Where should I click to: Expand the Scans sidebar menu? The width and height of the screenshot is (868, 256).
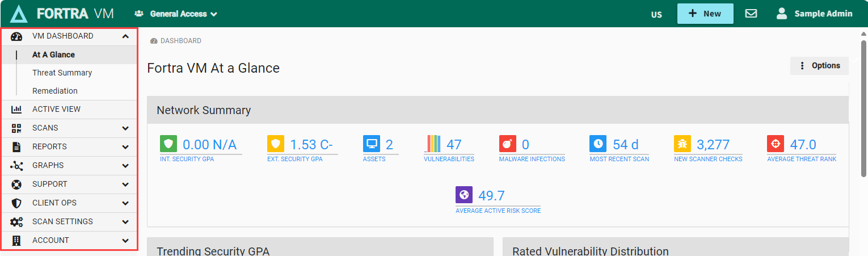click(x=125, y=128)
